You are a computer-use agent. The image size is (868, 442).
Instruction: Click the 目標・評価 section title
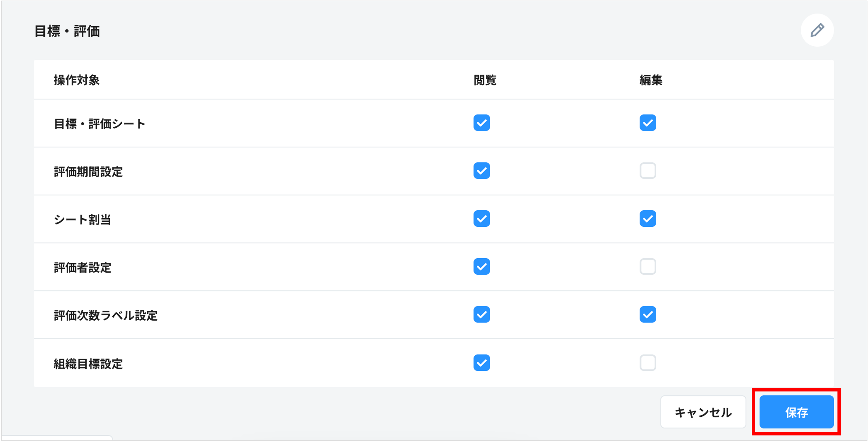67,31
